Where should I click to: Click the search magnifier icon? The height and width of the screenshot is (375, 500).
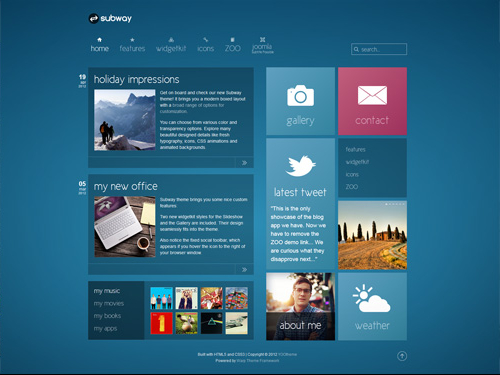click(356, 49)
